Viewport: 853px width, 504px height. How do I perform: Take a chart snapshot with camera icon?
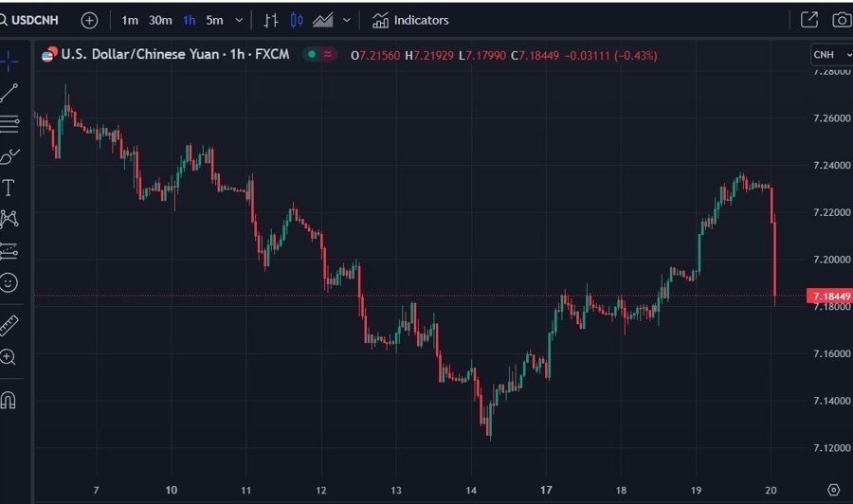pos(841,20)
